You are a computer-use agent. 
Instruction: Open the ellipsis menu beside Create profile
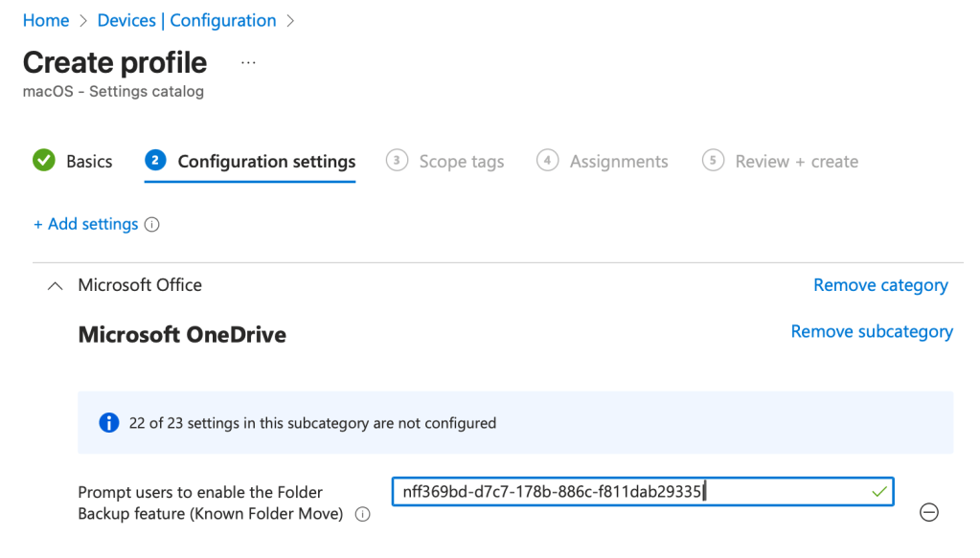coord(248,62)
